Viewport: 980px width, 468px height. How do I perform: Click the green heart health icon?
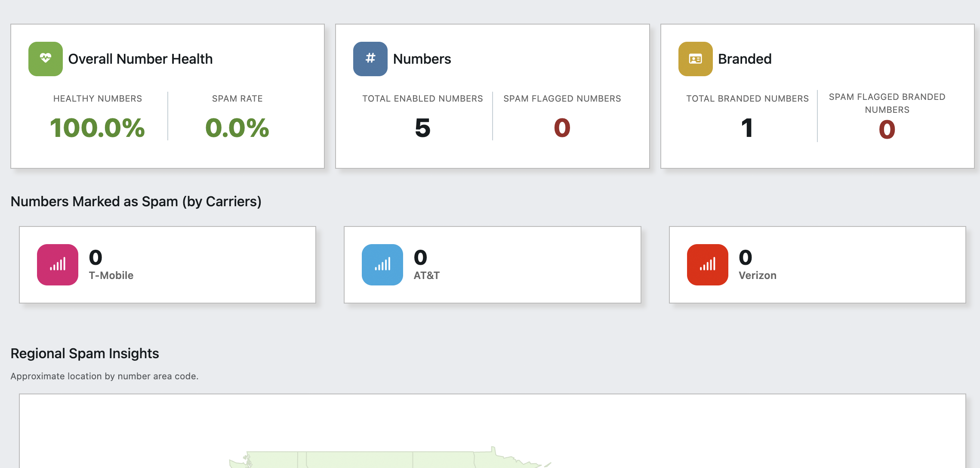(46, 59)
